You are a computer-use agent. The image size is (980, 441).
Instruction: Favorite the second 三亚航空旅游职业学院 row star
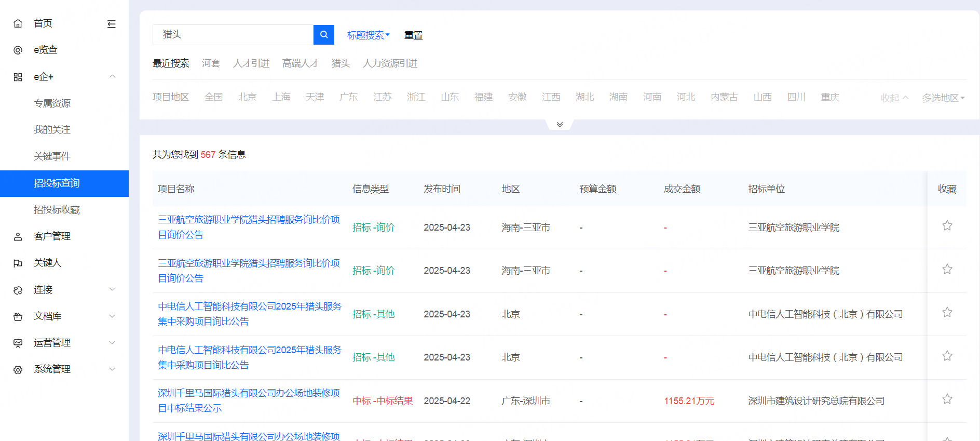(947, 269)
